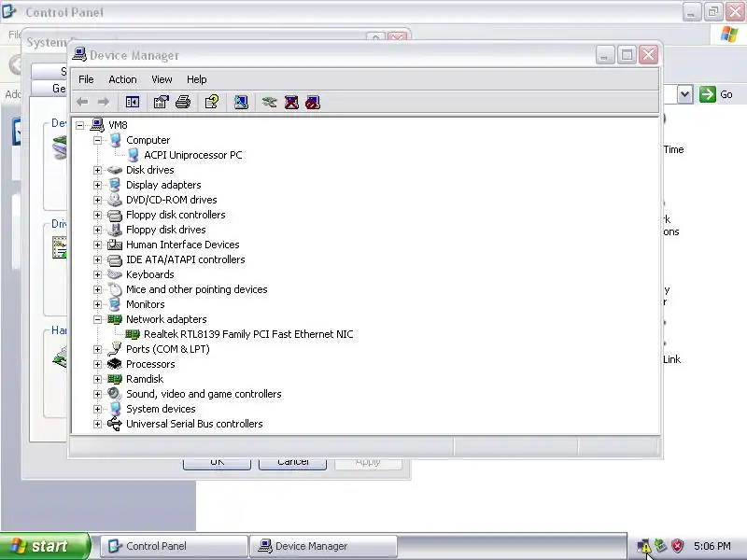Viewport: 747px width, 560px height.
Task: Click the Safely Remove Hardware tray icon
Action: click(660, 545)
